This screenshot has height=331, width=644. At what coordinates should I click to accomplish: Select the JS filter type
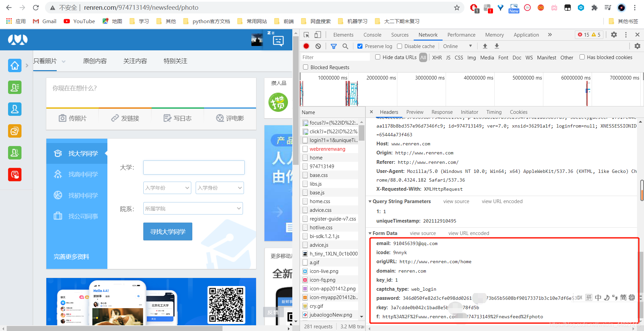pyautogui.click(x=448, y=57)
